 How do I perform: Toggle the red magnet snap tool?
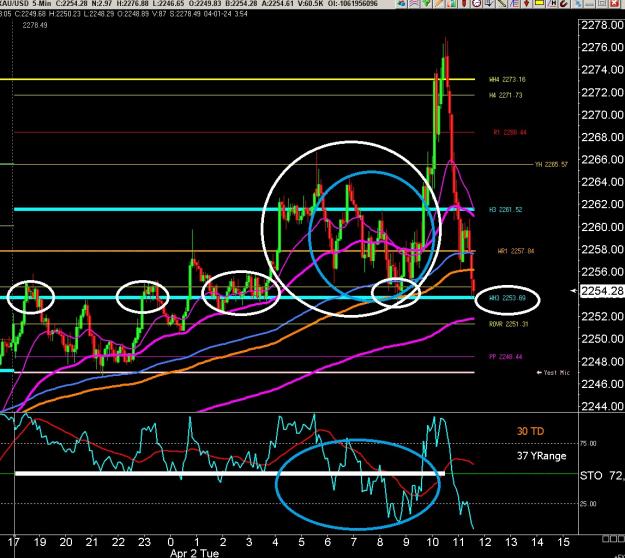pos(564,4)
